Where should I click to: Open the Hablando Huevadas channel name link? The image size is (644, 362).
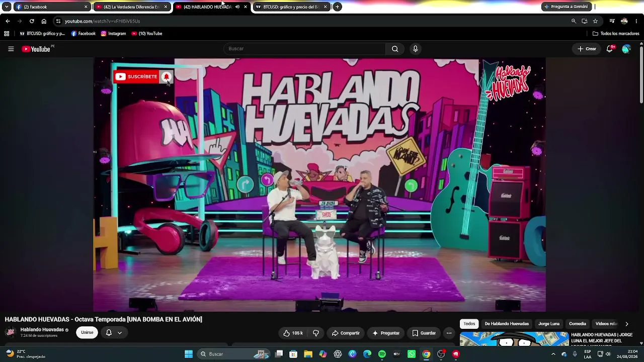point(42,330)
